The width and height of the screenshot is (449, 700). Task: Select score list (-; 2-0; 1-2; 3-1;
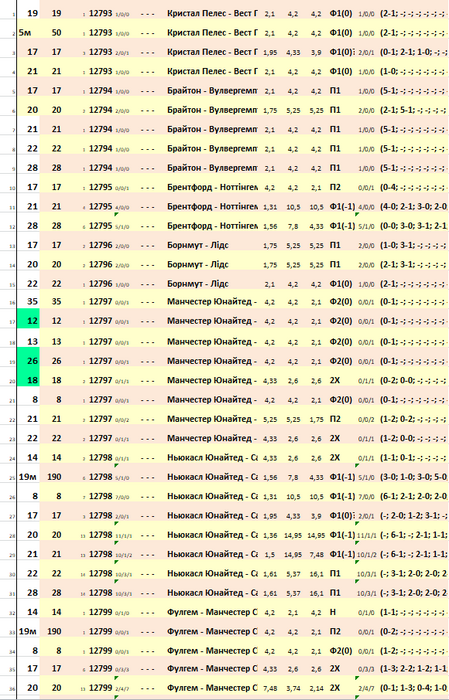(413, 516)
